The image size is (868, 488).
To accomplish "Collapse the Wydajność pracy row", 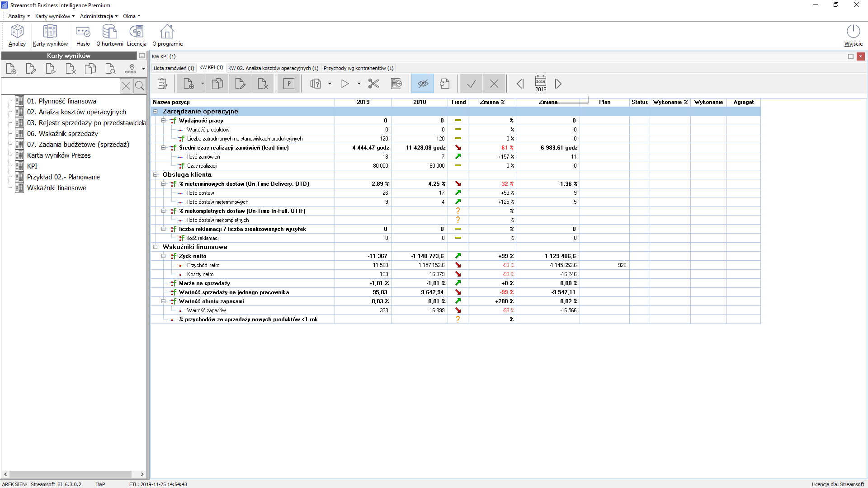I will click(164, 120).
